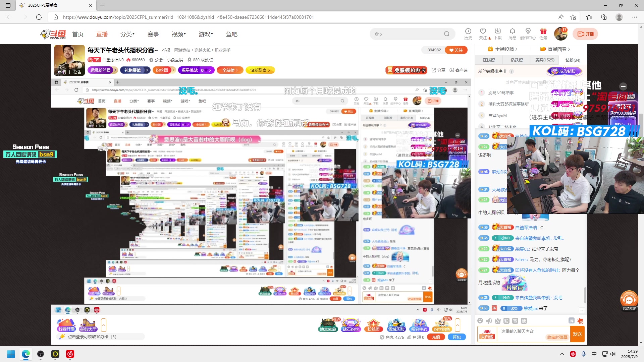Click the 活动客服 customer service bubble

tap(629, 300)
